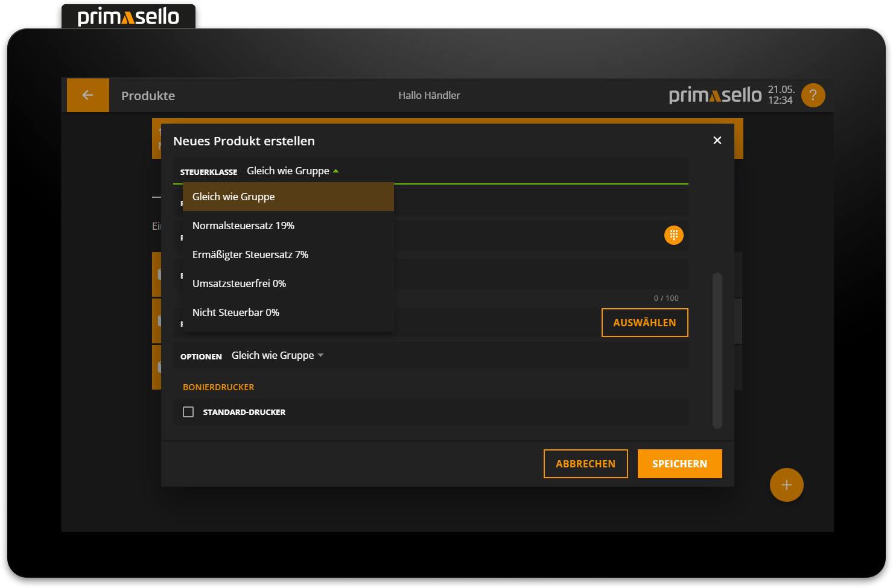Click the primasello logo tab above the window
This screenshot has height=588, width=893.
tap(129, 17)
